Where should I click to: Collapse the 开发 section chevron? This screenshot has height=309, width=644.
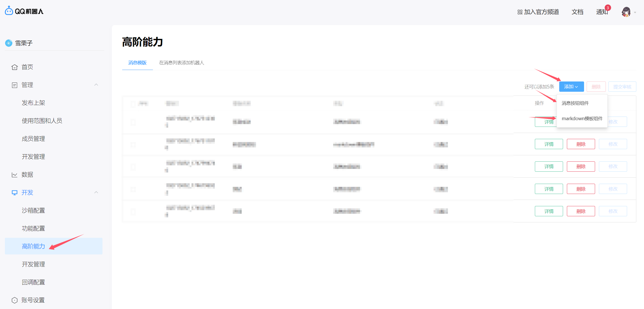coord(96,192)
